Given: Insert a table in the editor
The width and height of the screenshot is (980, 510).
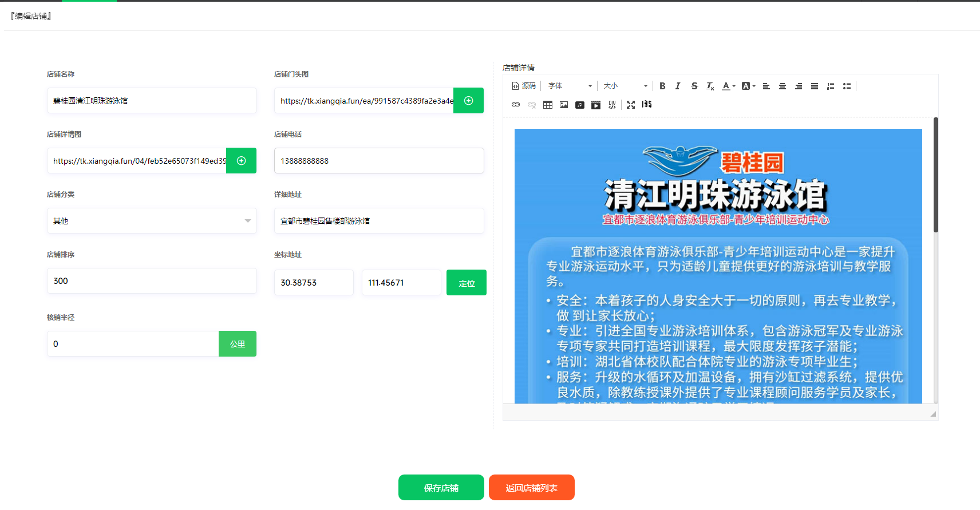Looking at the screenshot, I should 548,105.
